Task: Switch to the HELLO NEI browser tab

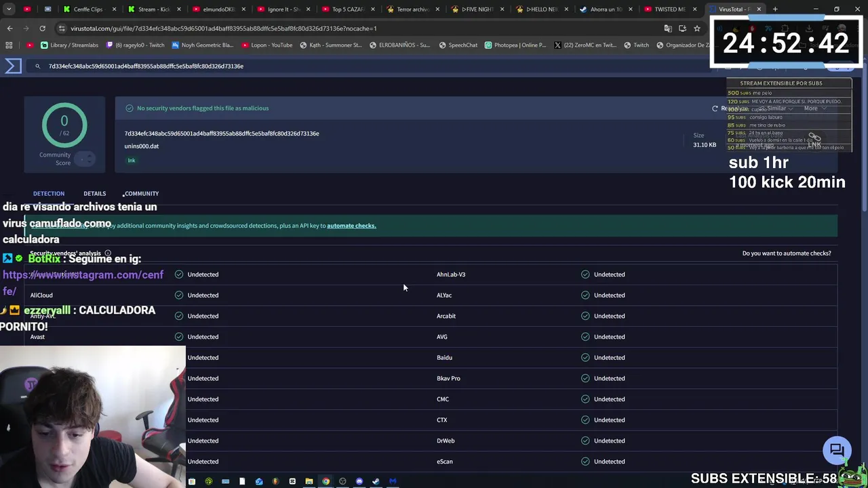Action: point(542,9)
